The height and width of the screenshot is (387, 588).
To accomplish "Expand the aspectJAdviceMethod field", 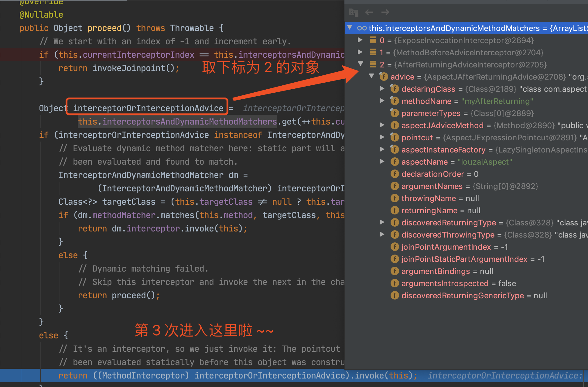I will click(382, 125).
